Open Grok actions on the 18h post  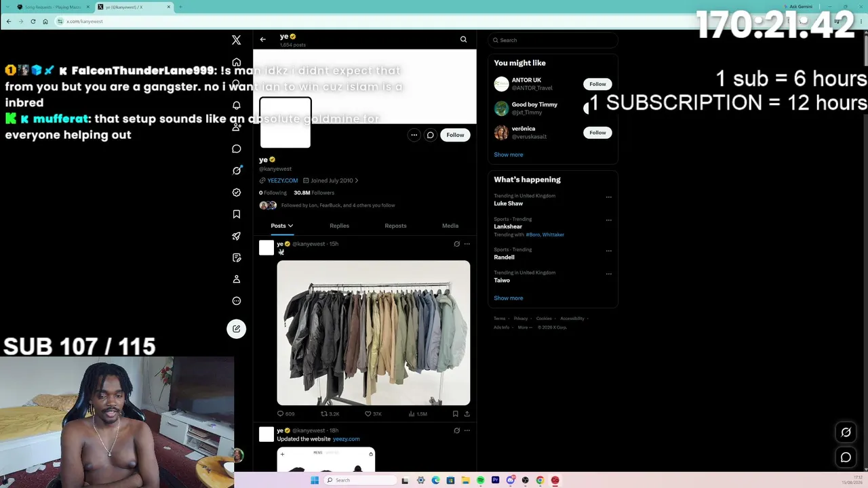pyautogui.click(x=456, y=430)
